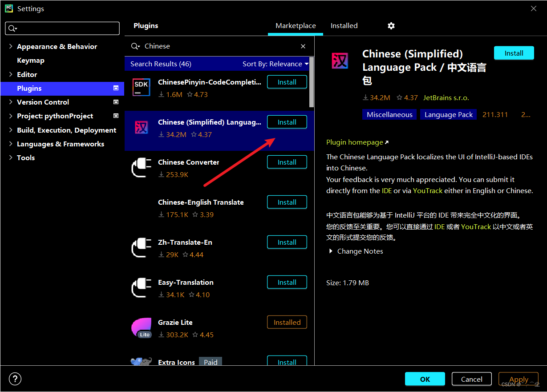Click the settings search field
The image size is (547, 392).
point(62,28)
